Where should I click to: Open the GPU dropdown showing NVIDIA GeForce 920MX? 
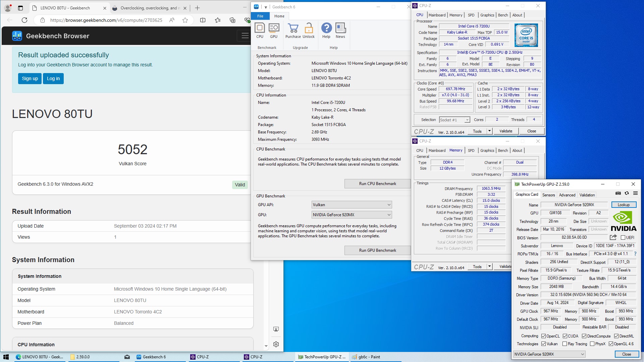coord(352,215)
